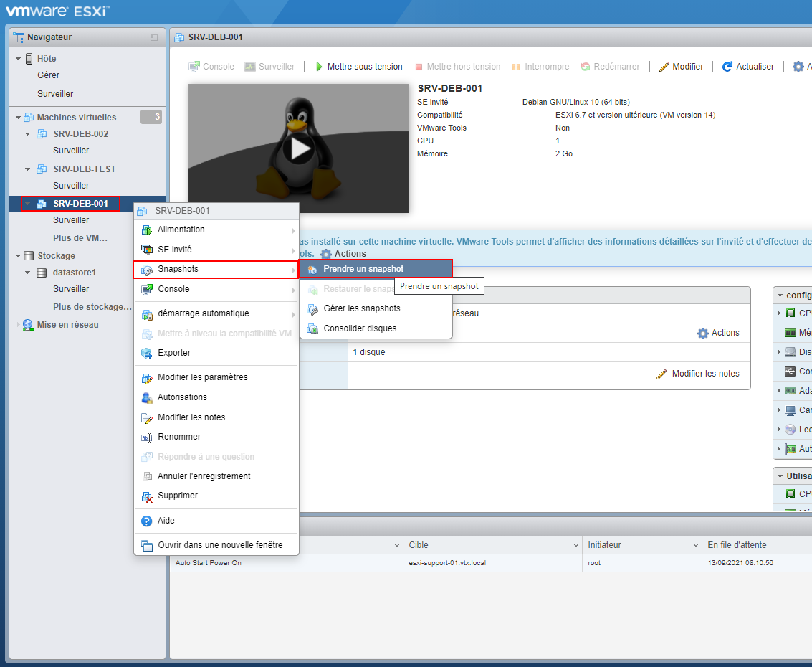Image resolution: width=812 pixels, height=667 pixels.
Task: Minimize the Navigateur panel with its icon
Action: (x=154, y=37)
